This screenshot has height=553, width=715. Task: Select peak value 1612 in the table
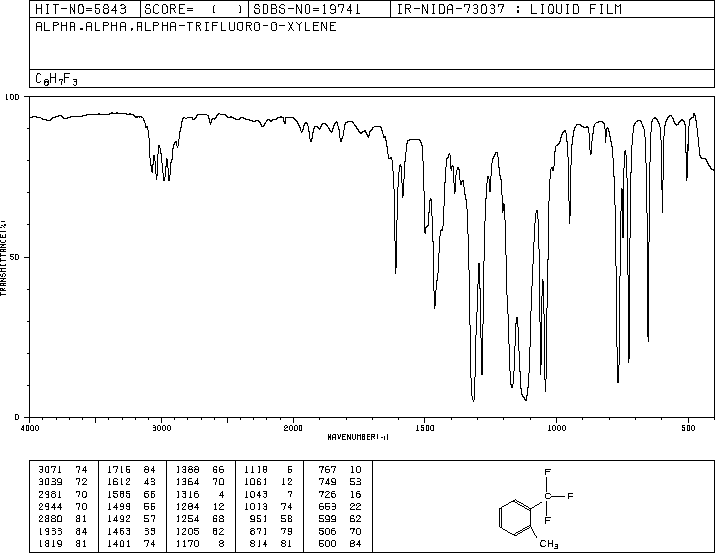pos(119,481)
